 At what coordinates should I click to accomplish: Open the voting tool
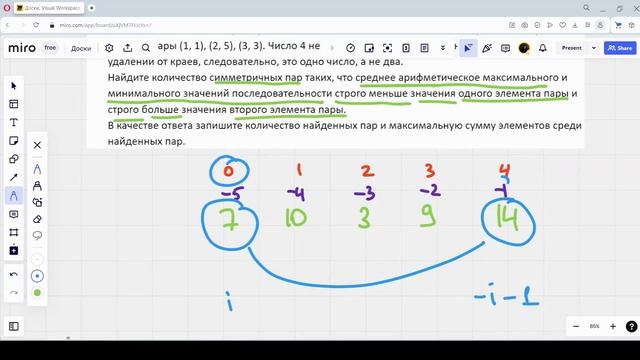pos(406,48)
